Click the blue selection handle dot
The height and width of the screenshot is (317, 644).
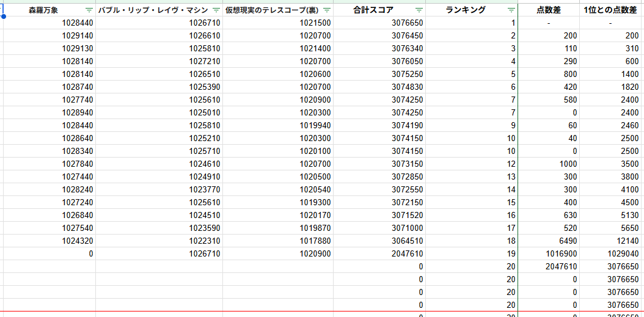3,16
